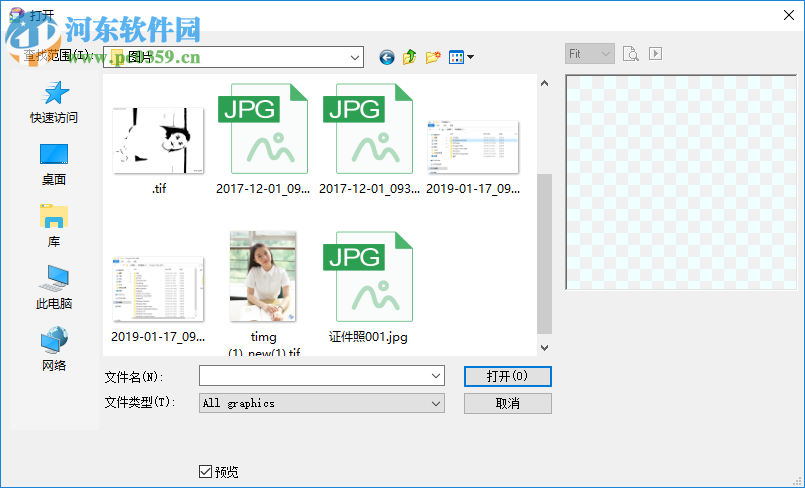Open the file type All graphics dropdown
805x488 pixels.
(322, 403)
